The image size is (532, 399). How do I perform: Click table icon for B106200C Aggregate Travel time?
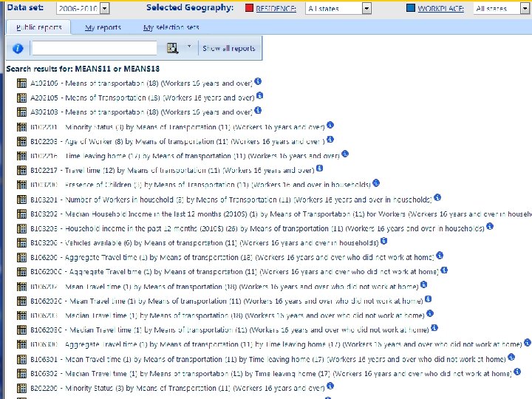pos(21,272)
